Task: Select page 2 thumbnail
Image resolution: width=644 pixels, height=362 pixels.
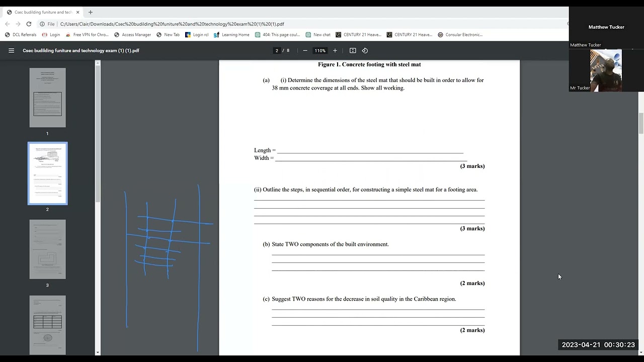Action: pyautogui.click(x=47, y=173)
